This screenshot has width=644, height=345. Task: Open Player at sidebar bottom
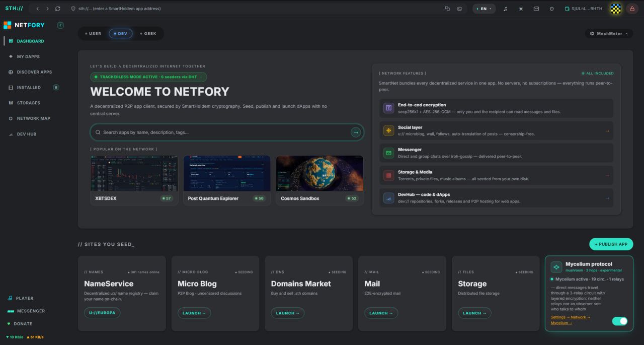(21, 298)
